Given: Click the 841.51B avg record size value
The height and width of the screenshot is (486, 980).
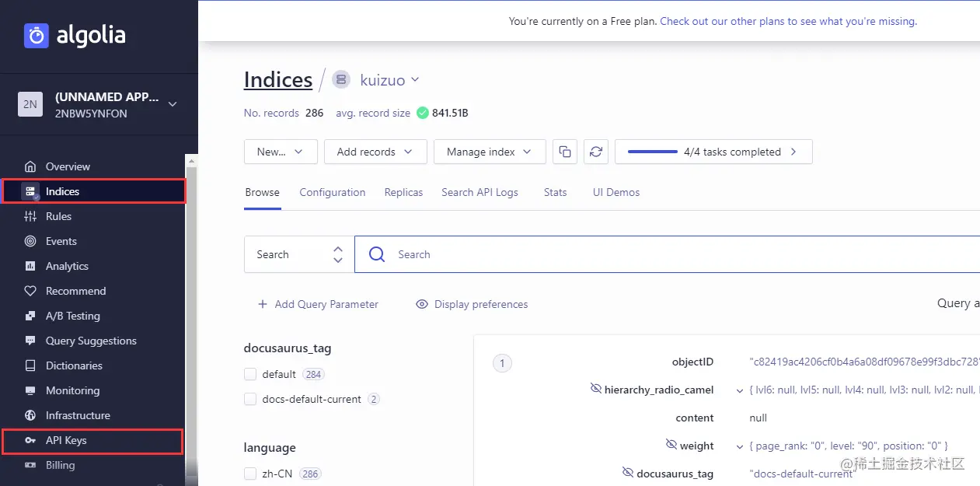Looking at the screenshot, I should (450, 113).
